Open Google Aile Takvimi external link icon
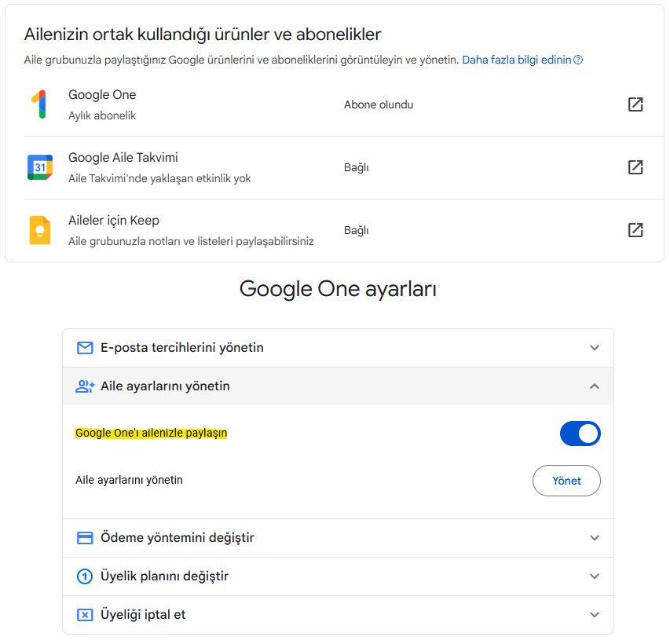 (x=635, y=167)
